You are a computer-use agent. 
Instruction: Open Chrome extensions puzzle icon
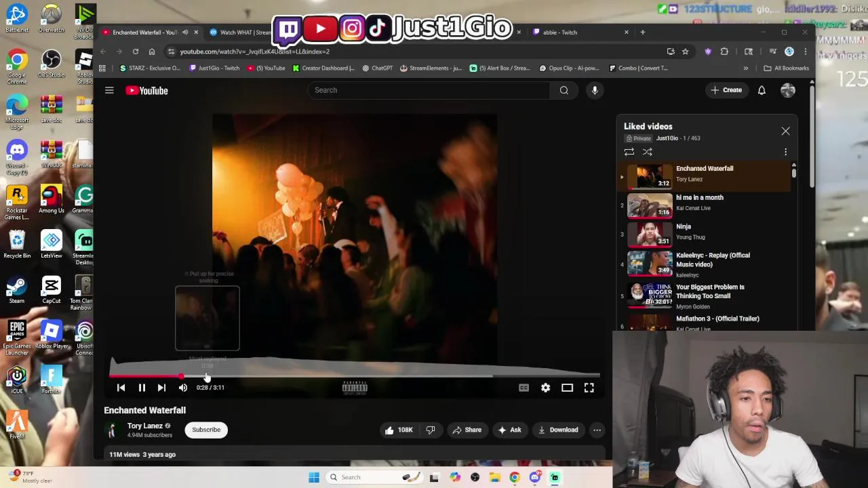pyautogui.click(x=724, y=52)
